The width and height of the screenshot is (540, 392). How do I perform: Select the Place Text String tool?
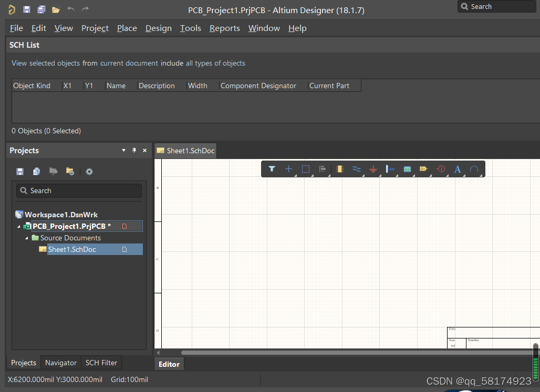point(457,169)
